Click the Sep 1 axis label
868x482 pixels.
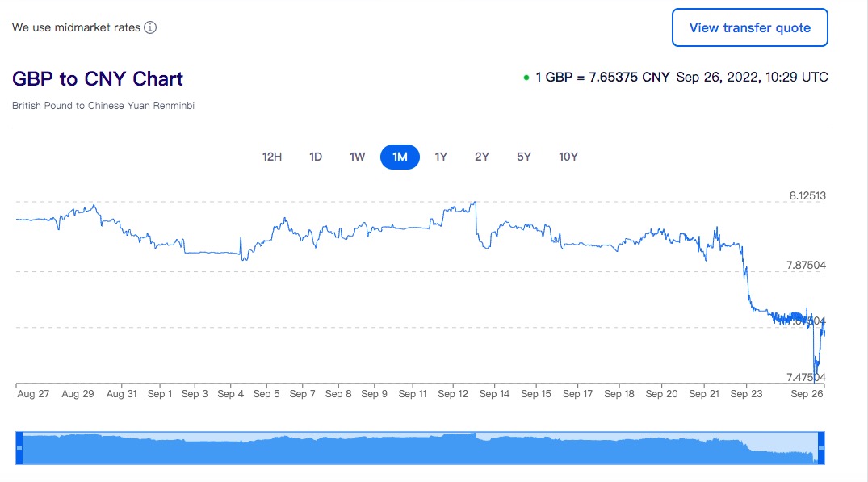(160, 393)
